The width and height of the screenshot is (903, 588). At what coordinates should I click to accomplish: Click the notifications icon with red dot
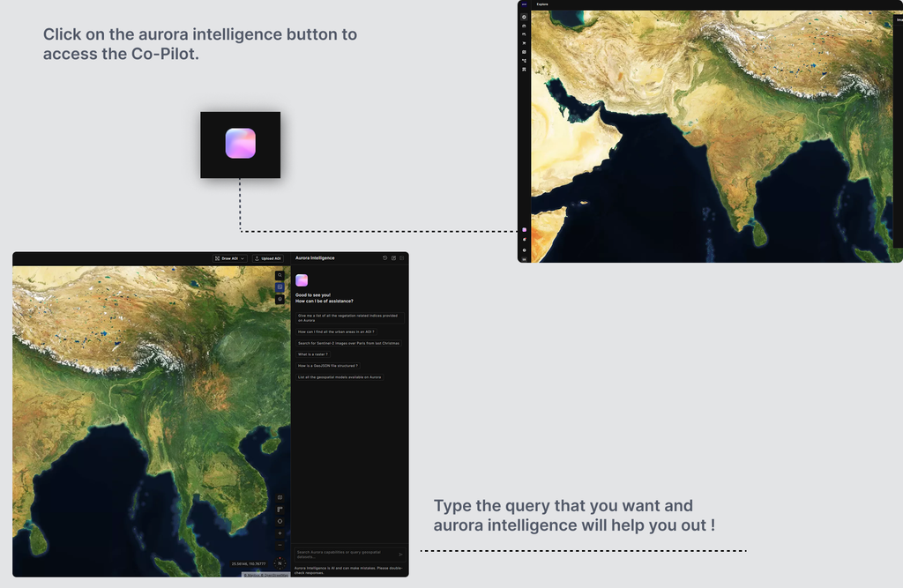tap(525, 240)
